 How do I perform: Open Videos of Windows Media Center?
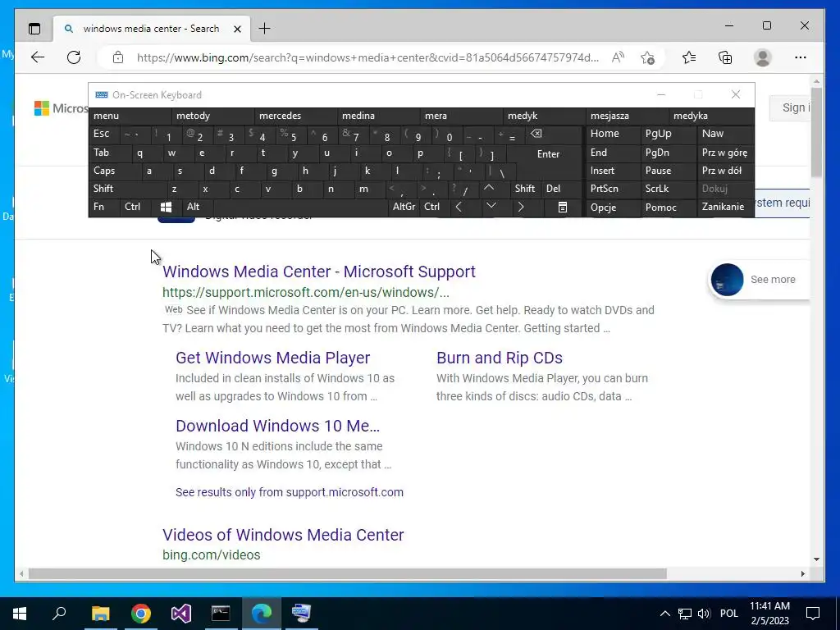point(283,535)
